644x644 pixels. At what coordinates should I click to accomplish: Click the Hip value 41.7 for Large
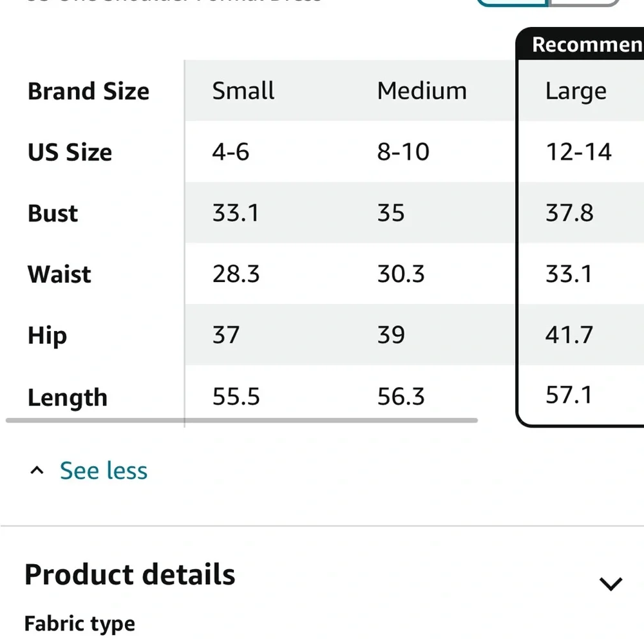(569, 335)
